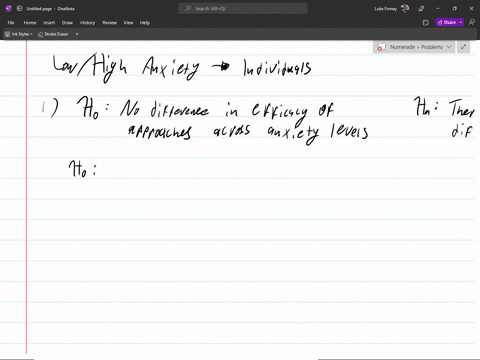
Task: Click the icon right of Share
Action: [x=472, y=22]
